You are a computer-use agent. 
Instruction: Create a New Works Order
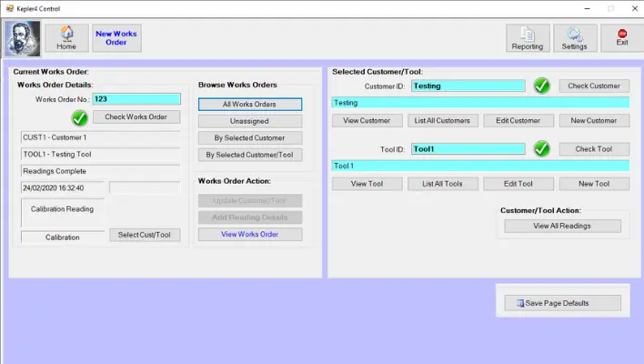[116, 38]
